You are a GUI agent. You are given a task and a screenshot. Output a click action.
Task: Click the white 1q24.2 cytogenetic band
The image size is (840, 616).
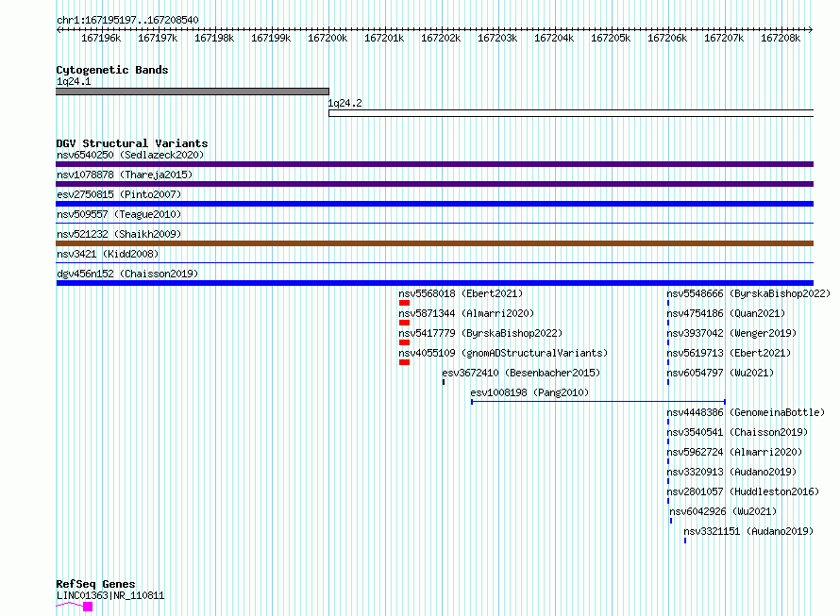point(571,113)
